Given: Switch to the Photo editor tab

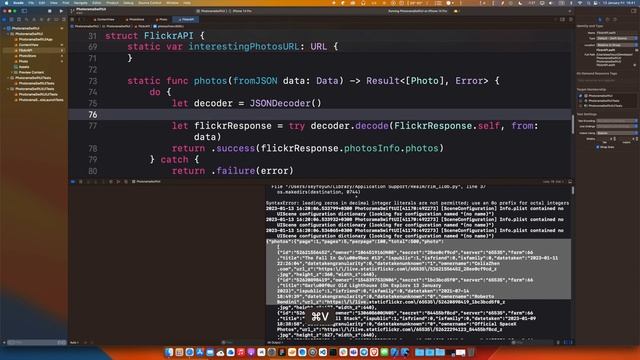Looking at the screenshot, I should tap(162, 19).
